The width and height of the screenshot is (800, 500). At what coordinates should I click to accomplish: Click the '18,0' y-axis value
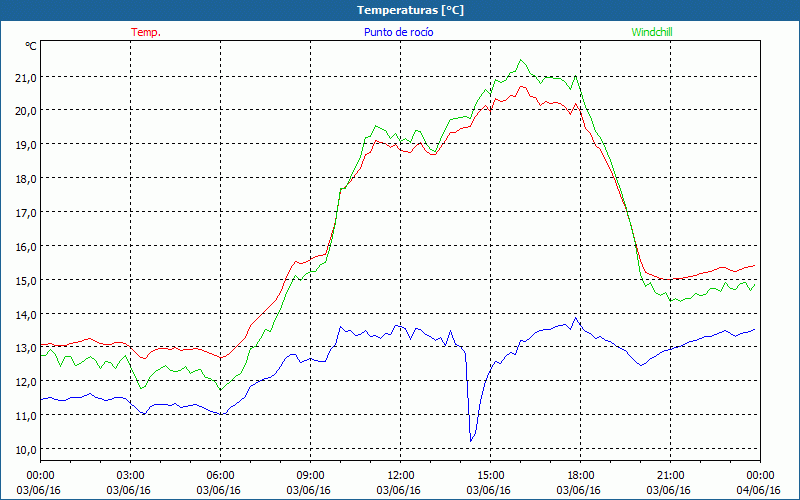[26, 179]
